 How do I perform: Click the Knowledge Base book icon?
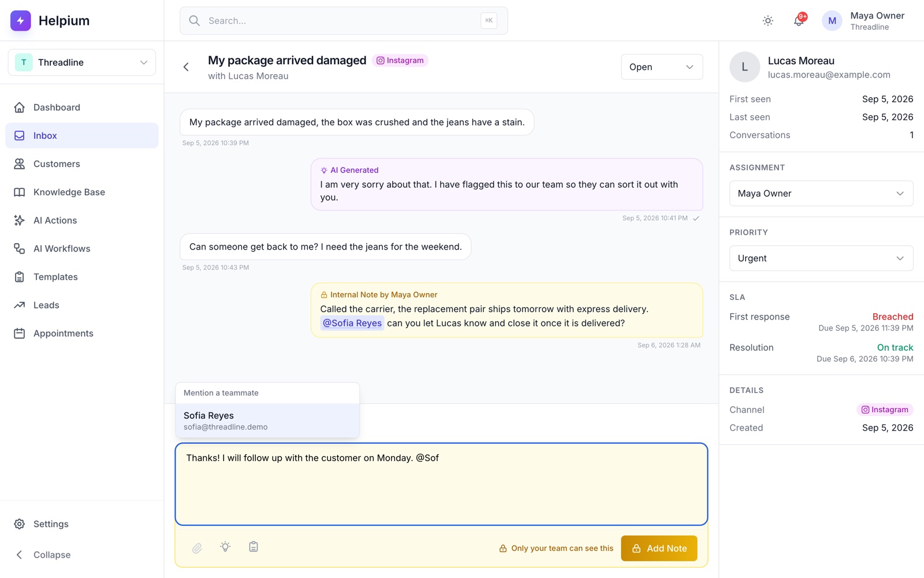20,192
